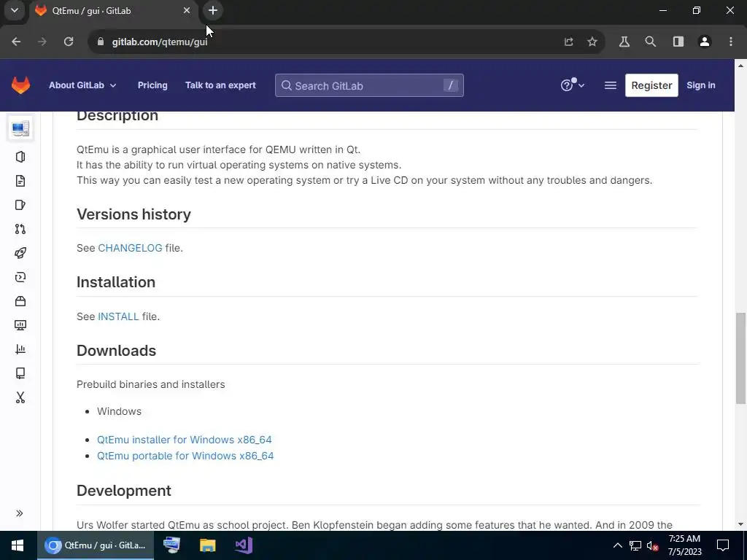The width and height of the screenshot is (747, 560).
Task: Open the CHANGELOG file link
Action: click(130, 248)
